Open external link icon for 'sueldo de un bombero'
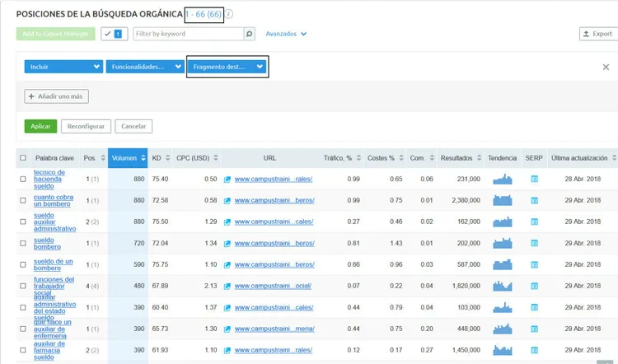The width and height of the screenshot is (618, 364). point(227,264)
